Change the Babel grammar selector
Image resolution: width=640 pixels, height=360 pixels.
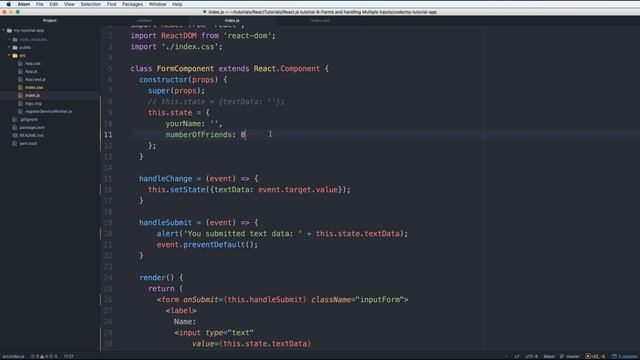pos(549,356)
